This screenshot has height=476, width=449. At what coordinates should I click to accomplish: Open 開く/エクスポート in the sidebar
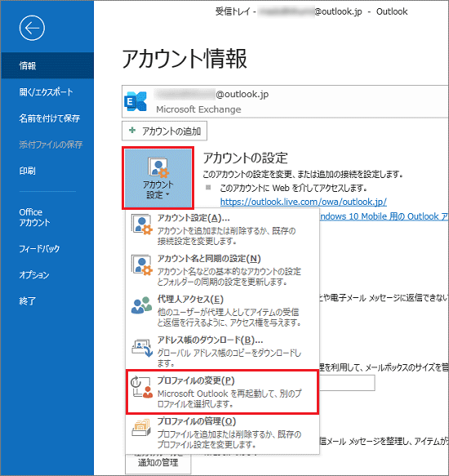pos(47,91)
